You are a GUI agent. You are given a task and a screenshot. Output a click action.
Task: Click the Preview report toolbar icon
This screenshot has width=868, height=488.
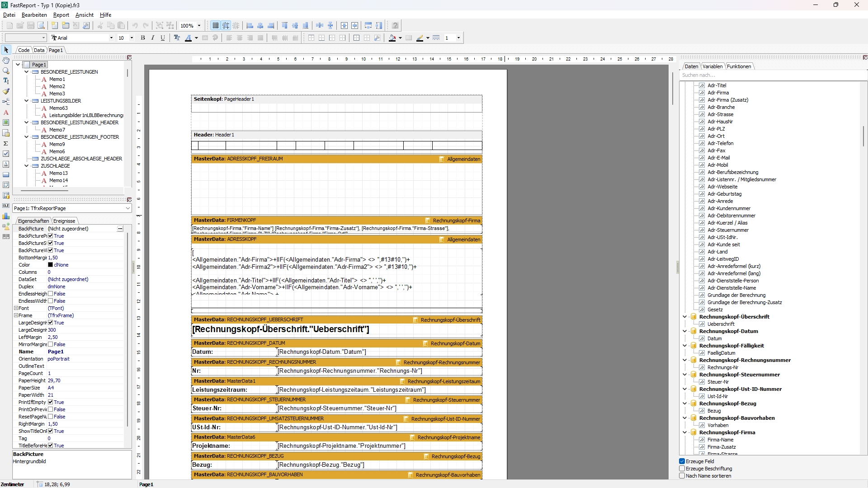(41, 26)
